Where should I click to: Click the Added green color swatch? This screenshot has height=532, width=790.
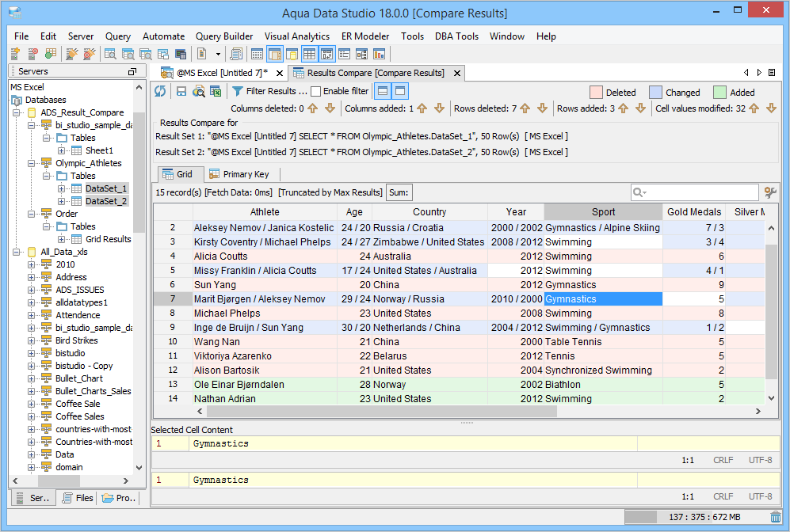[x=720, y=92]
